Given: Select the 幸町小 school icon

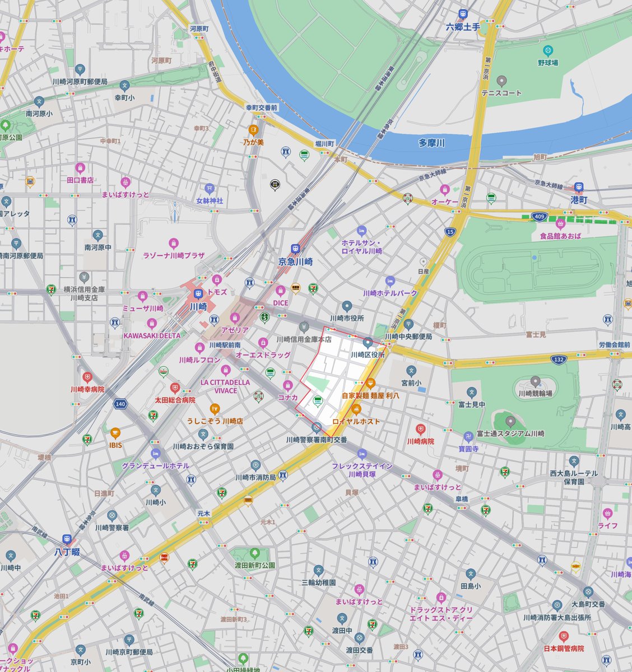Looking at the screenshot, I should coord(124,86).
